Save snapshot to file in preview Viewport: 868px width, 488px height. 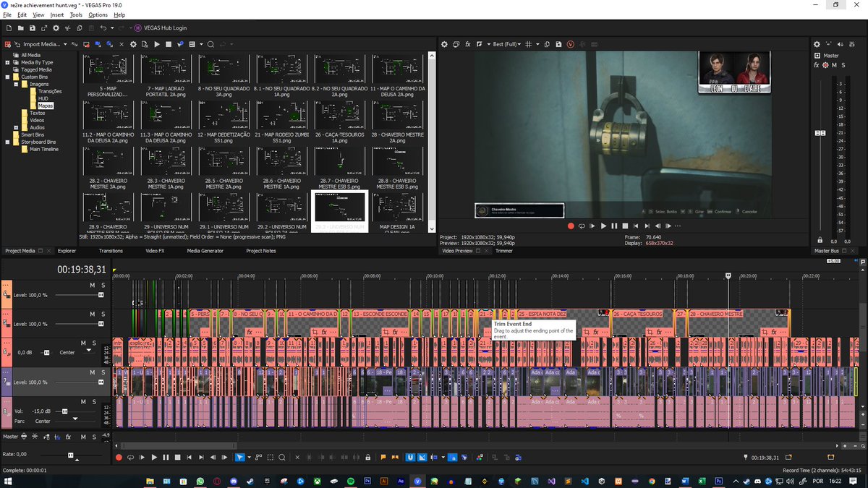[x=558, y=44]
